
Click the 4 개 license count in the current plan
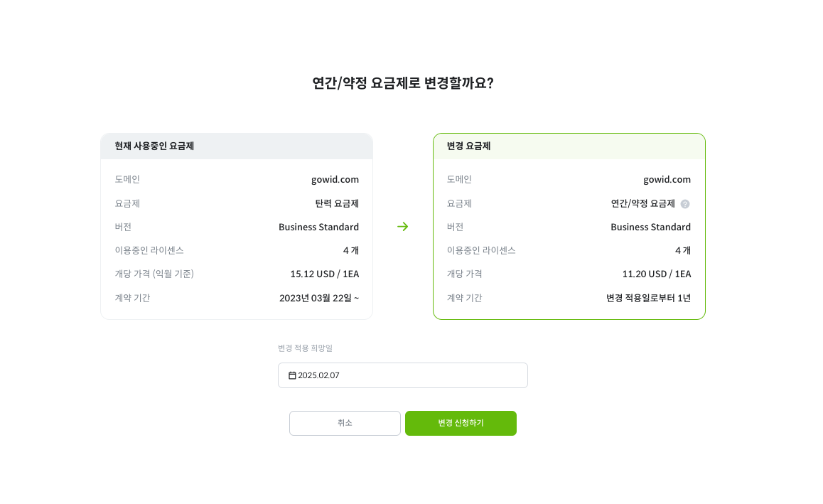[x=350, y=250]
